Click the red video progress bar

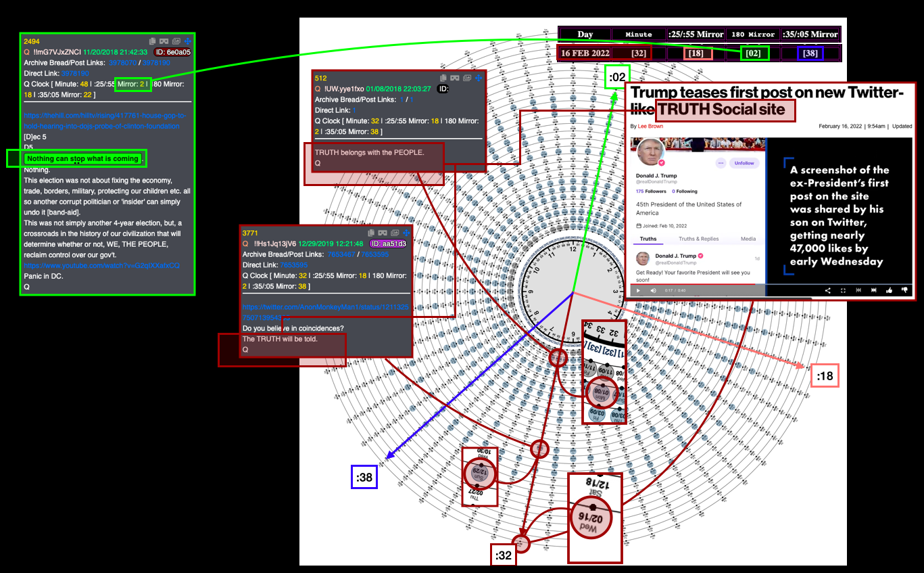(693, 284)
